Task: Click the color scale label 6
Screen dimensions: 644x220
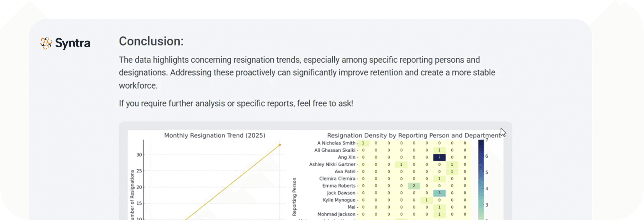Action: [x=487, y=156]
